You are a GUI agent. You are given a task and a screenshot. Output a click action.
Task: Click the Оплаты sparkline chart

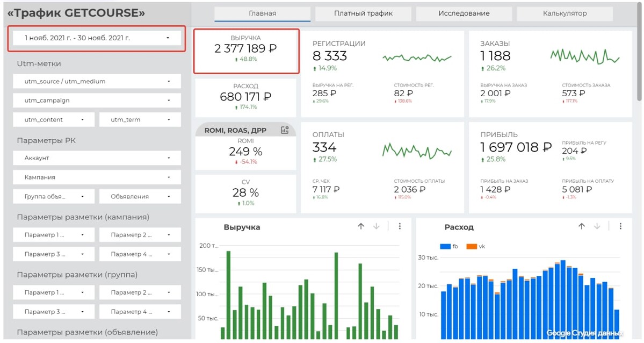click(x=417, y=151)
